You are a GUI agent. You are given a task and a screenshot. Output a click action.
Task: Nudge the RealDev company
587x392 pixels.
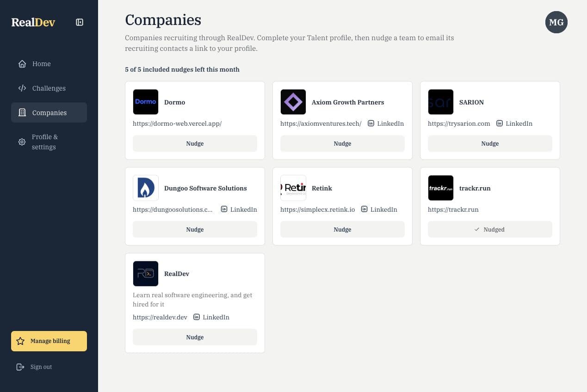(195, 337)
